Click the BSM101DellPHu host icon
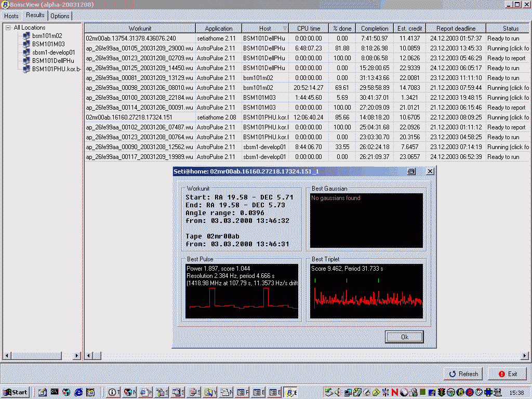The height and width of the screenshot is (399, 532). pyautogui.click(x=26, y=61)
